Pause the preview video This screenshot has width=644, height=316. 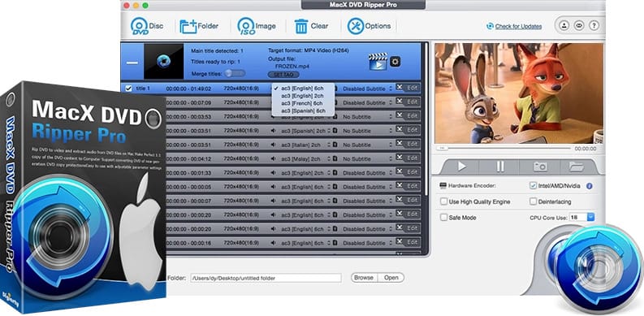click(x=499, y=167)
